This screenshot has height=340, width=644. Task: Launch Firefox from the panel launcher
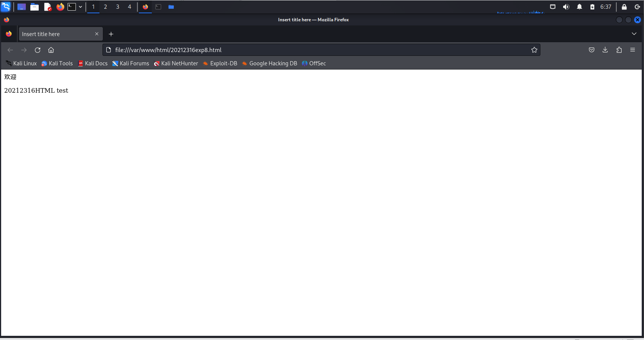(60, 7)
